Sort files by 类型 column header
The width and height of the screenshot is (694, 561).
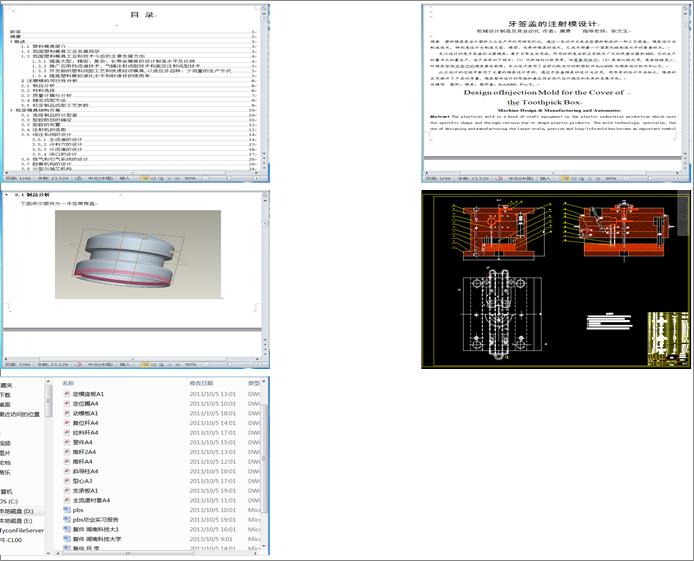(254, 383)
